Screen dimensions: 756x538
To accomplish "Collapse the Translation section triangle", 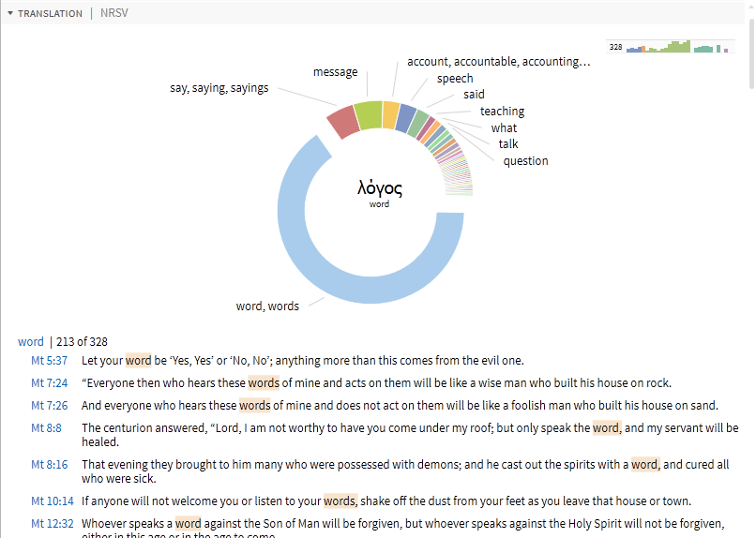I will tap(10, 13).
